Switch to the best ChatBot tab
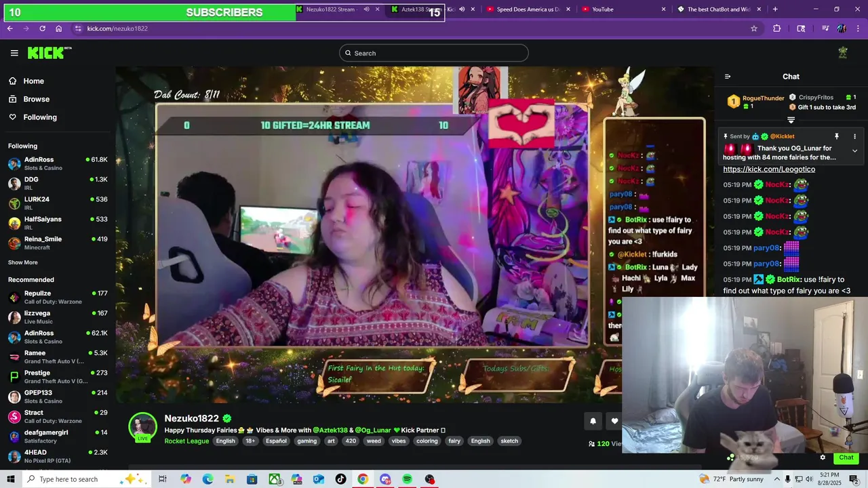The height and width of the screenshot is (488, 868). pos(721,9)
